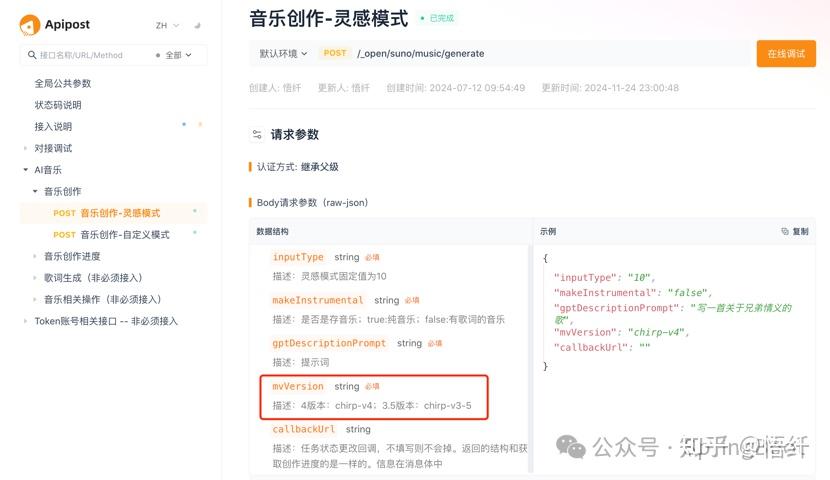Toggle the dark mode moon icon
The image size is (830, 480).
[197, 25]
